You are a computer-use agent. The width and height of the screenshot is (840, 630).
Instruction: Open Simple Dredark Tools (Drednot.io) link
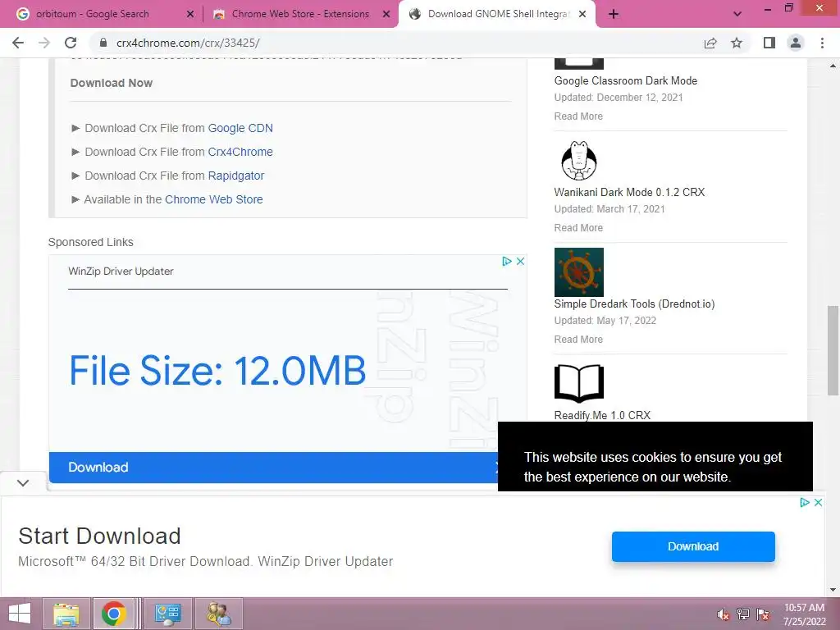point(634,304)
